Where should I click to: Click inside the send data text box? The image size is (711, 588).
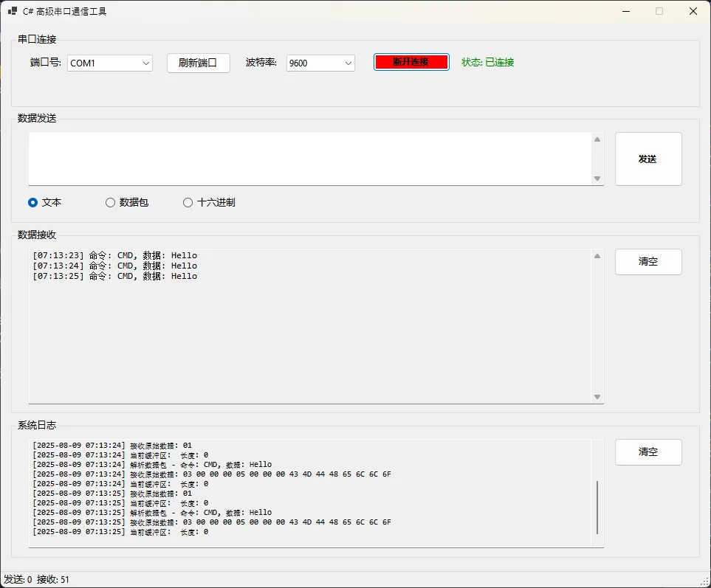310,159
